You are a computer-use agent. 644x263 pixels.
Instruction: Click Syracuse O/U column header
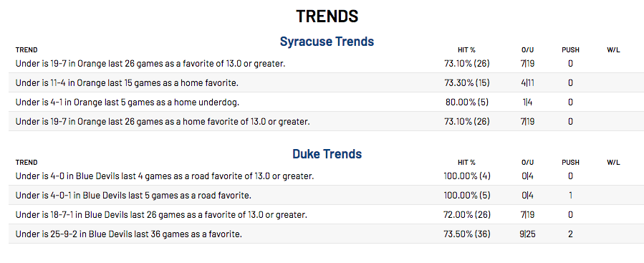click(x=528, y=50)
